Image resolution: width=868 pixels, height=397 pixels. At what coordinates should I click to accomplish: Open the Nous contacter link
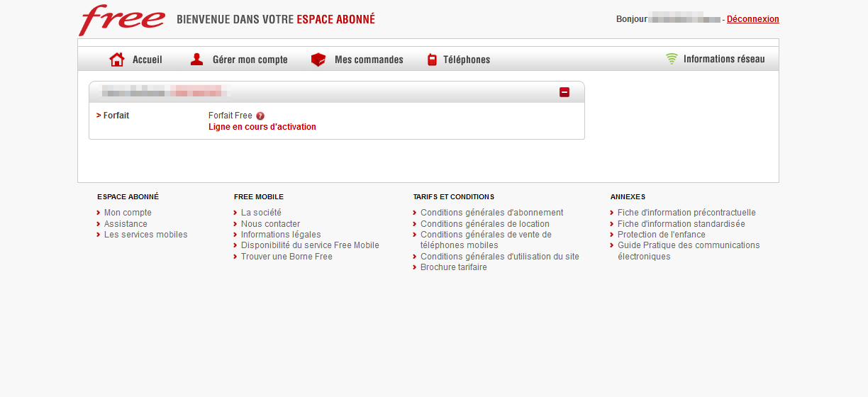pyautogui.click(x=270, y=224)
